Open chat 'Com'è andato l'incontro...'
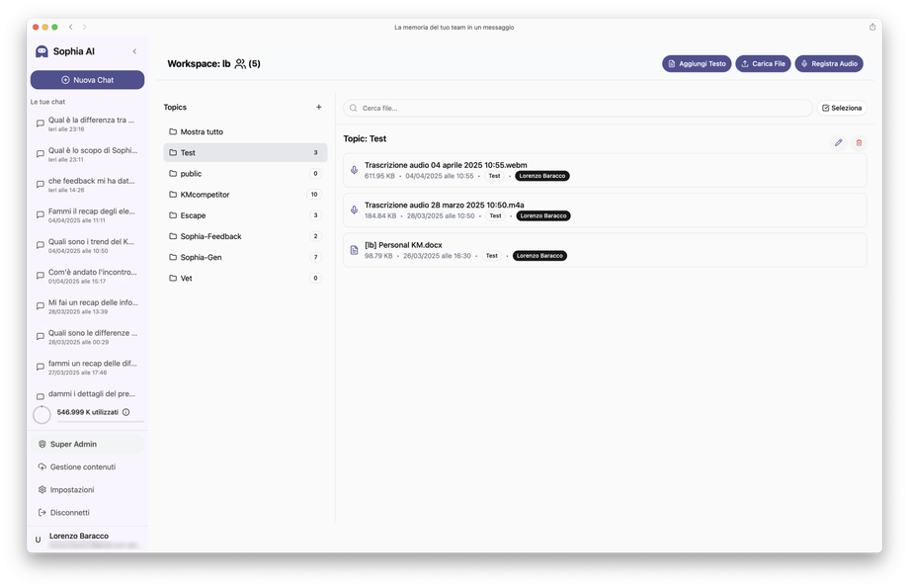Viewport: 909px width, 588px height. (x=87, y=276)
